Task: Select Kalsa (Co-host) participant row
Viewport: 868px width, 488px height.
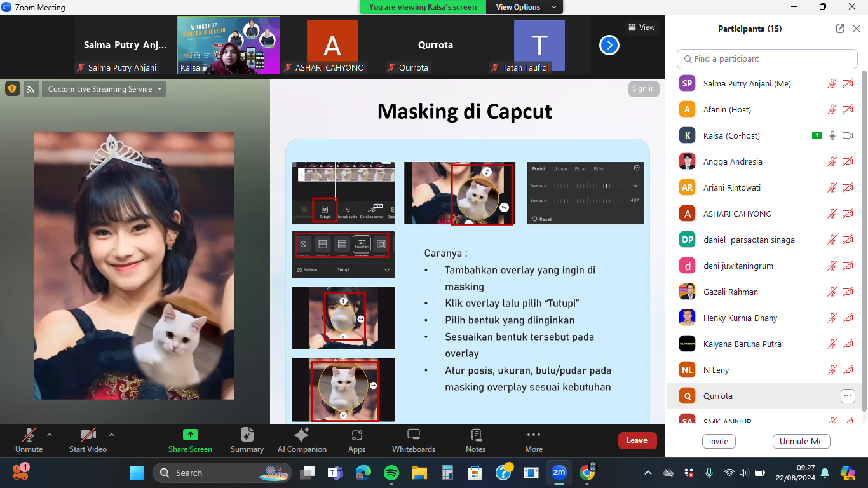Action: coord(763,135)
